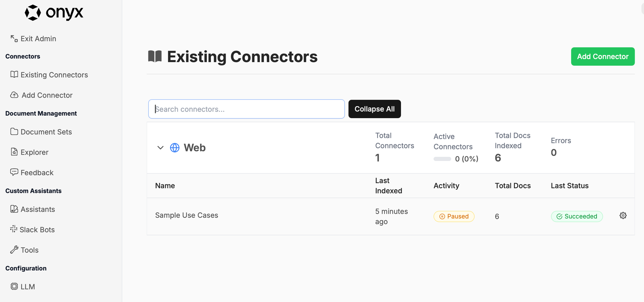Collapse the Web connector group chevron
The width and height of the screenshot is (644, 302).
160,148
